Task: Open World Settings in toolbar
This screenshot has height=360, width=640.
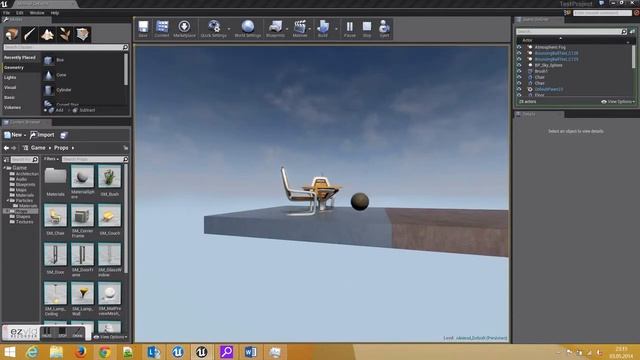Action: point(248,29)
